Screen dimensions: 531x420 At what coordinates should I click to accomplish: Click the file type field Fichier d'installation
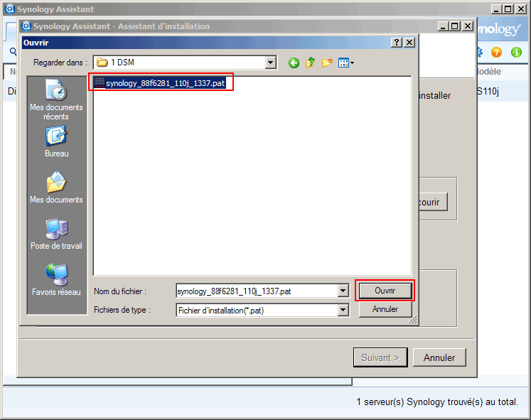[x=257, y=311]
